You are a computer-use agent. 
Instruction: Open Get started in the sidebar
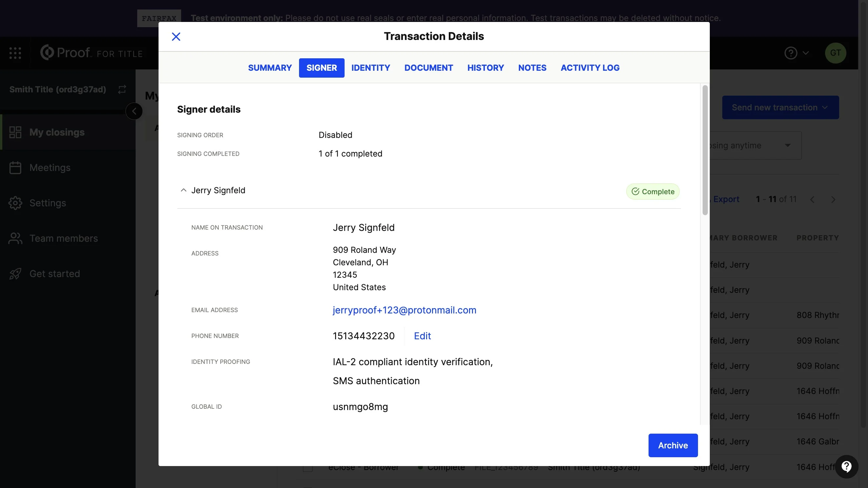coord(67,274)
